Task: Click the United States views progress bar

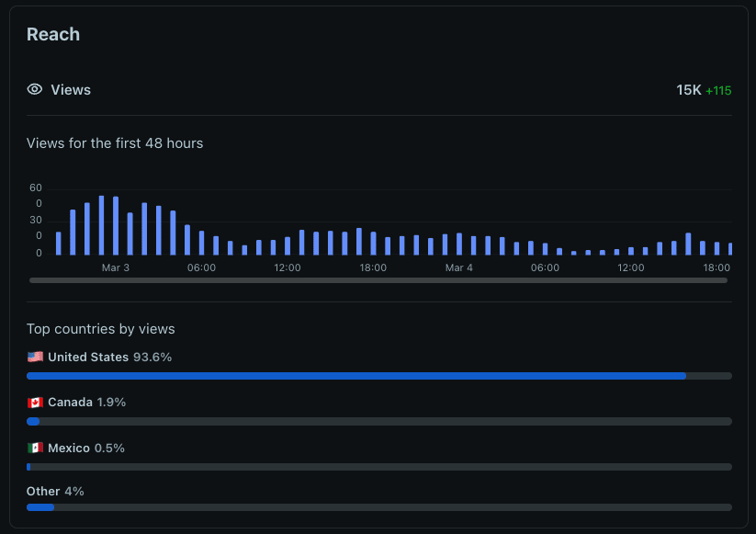Action: (378, 376)
